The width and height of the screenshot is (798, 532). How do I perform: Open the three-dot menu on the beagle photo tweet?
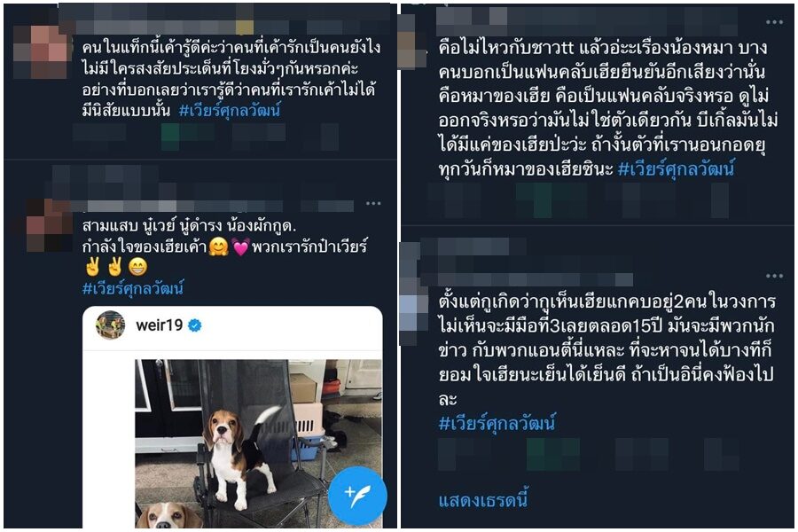373,203
